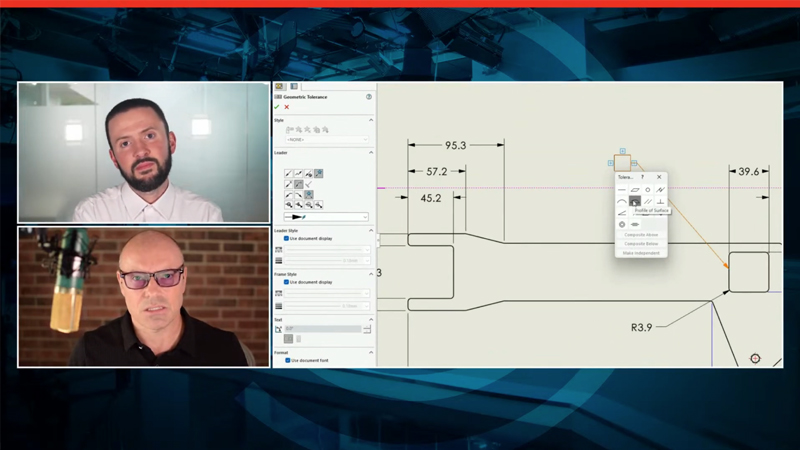Viewport: 800px width, 450px height.
Task: Open the Frame Style thickness dropdown
Action: point(327,306)
